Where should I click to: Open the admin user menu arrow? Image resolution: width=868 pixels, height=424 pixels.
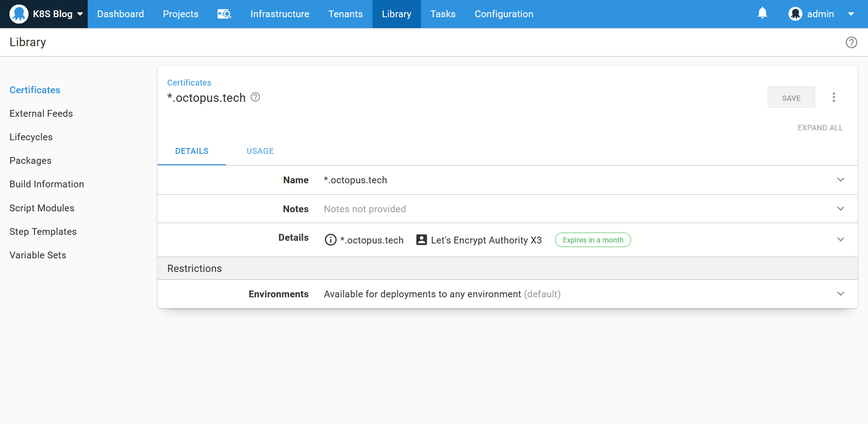pyautogui.click(x=851, y=14)
